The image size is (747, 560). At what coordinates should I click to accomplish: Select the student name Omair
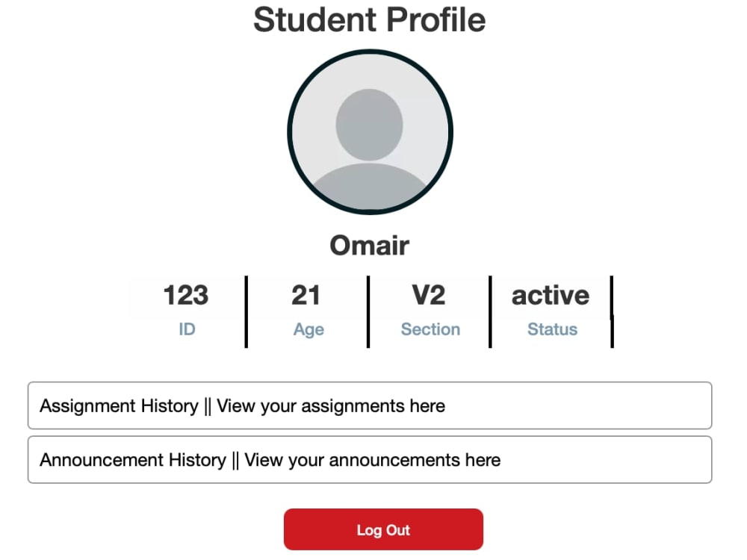(370, 245)
